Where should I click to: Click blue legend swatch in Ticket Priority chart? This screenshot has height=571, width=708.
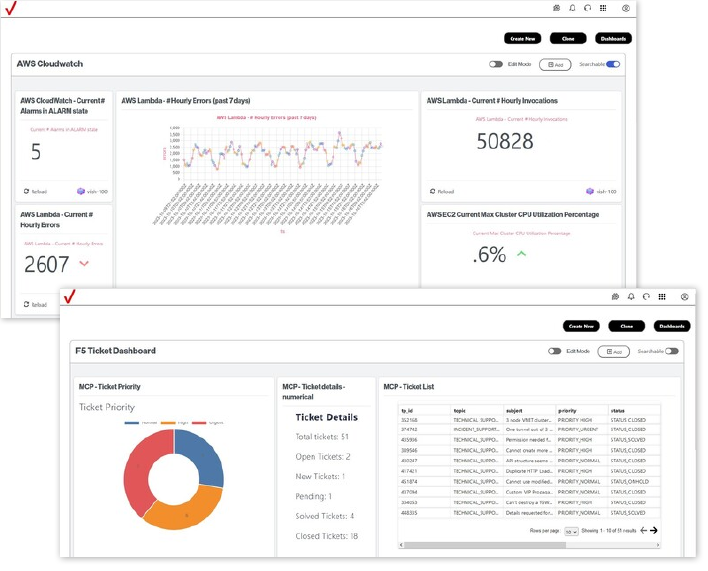click(x=132, y=423)
